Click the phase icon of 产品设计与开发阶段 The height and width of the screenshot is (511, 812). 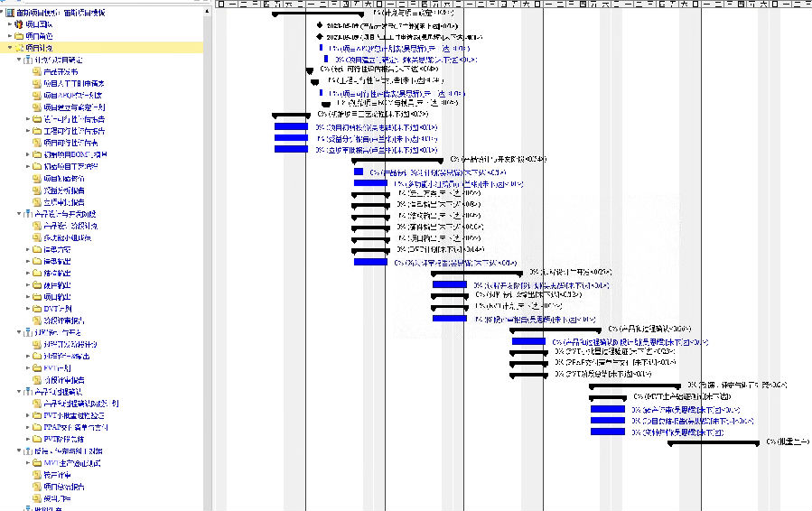point(28,214)
